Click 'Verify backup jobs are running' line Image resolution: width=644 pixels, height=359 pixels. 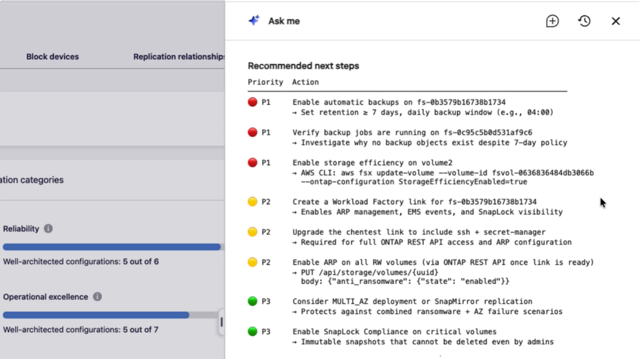click(412, 132)
